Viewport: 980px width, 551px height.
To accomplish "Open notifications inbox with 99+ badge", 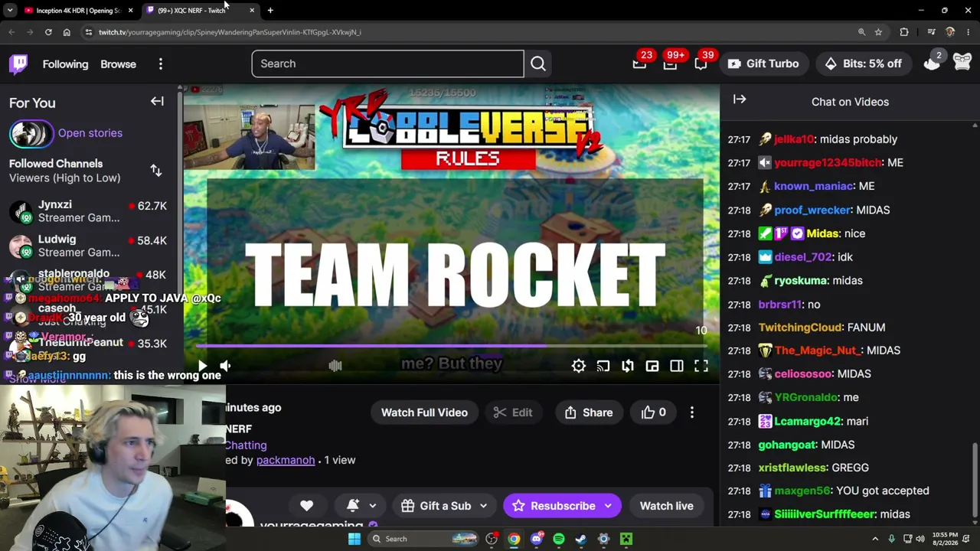I will click(x=670, y=64).
